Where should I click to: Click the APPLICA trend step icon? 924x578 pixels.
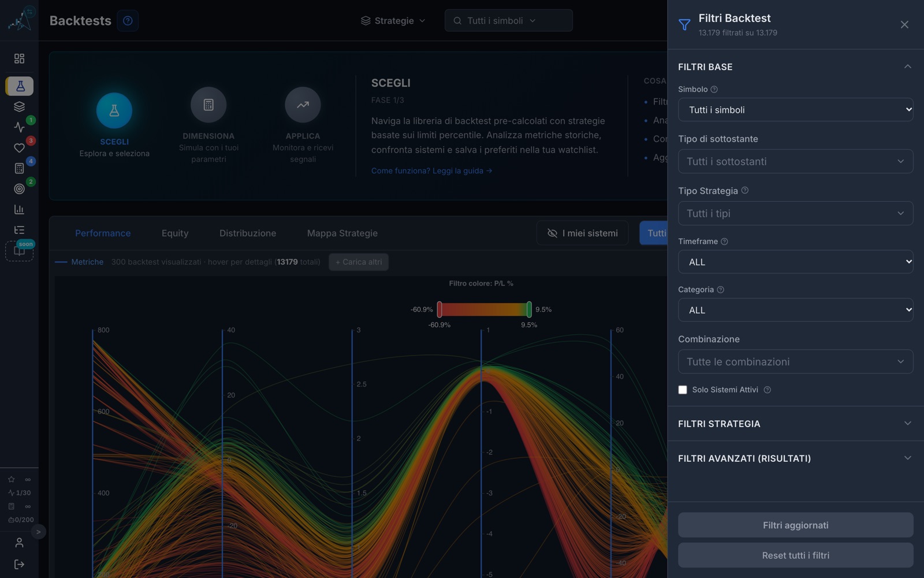(303, 105)
